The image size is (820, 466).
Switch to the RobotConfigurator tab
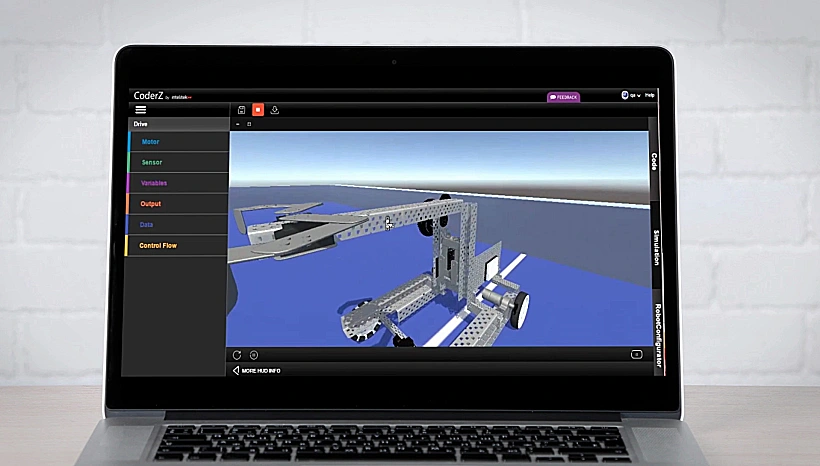657,337
